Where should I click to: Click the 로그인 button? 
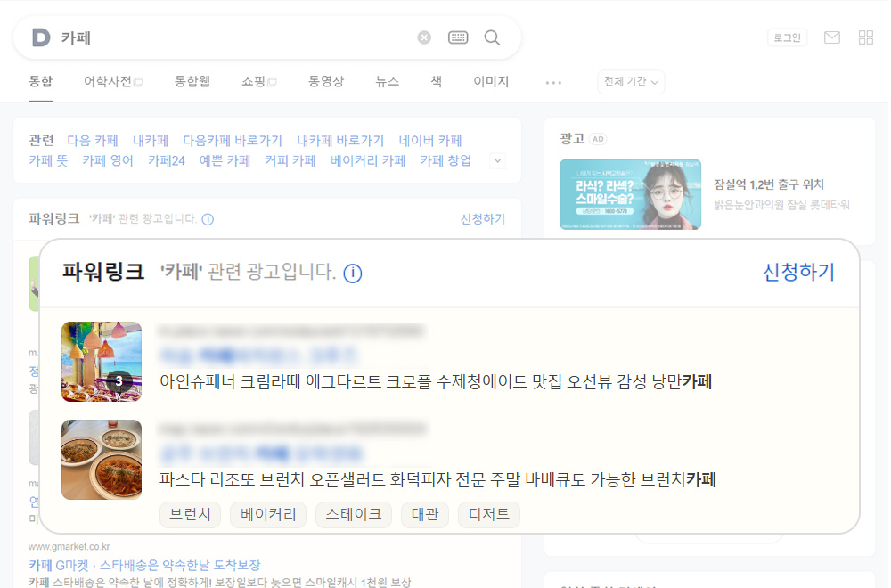coord(787,37)
